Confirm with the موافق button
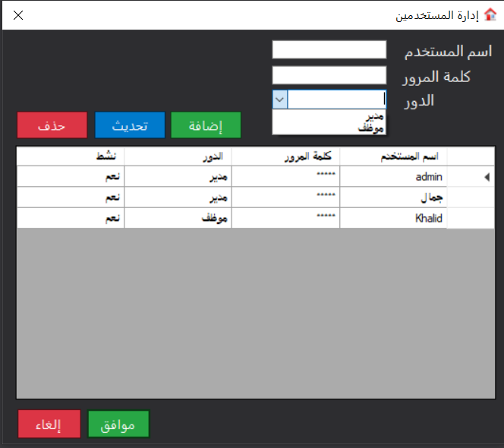The height and width of the screenshot is (448, 504). (x=118, y=424)
